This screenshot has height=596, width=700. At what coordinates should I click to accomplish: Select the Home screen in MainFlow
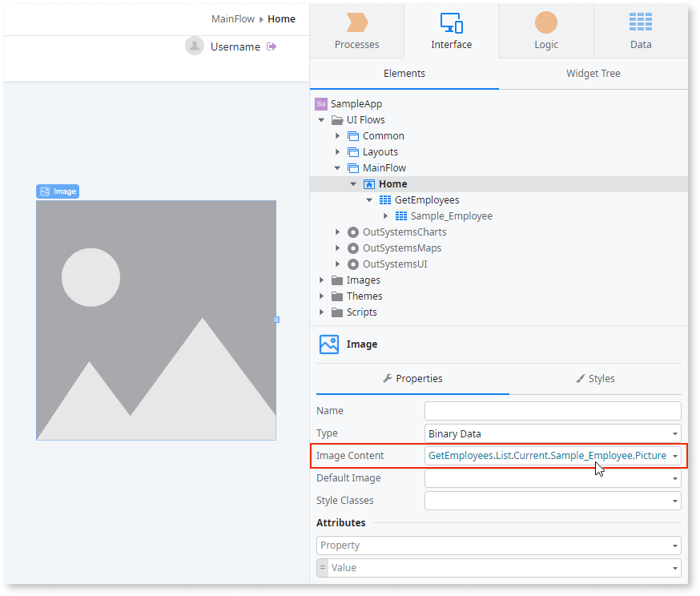(x=392, y=183)
